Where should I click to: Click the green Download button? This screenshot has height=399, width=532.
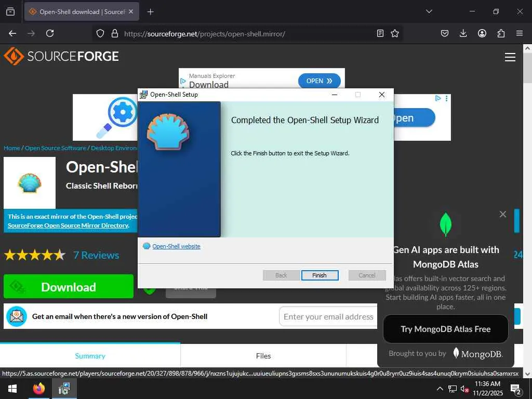[69, 287]
